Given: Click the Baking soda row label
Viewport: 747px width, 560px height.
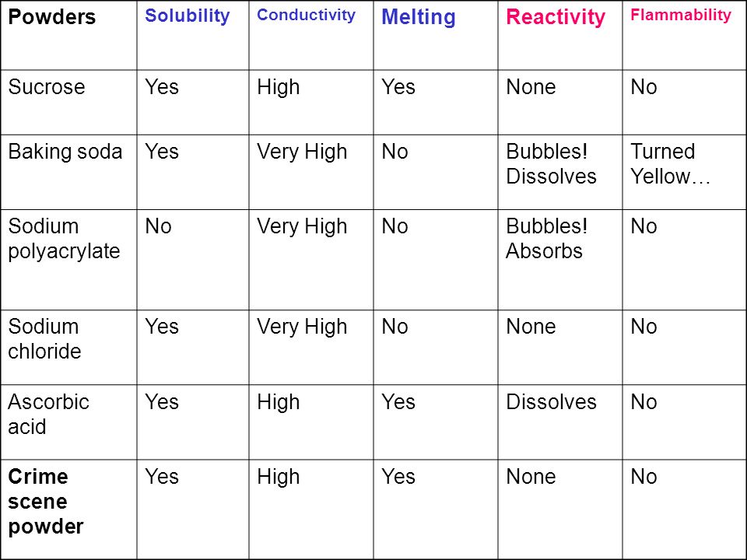Looking at the screenshot, I should [x=65, y=152].
